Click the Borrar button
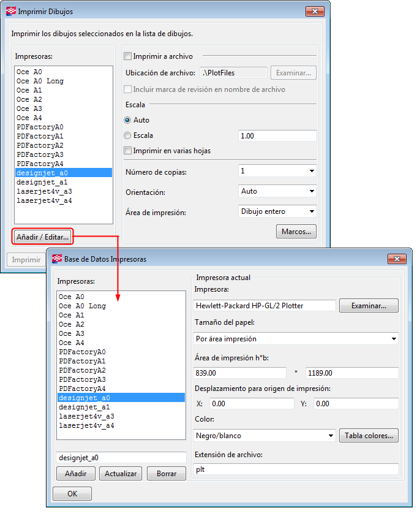This screenshot has width=420, height=516. tap(167, 474)
